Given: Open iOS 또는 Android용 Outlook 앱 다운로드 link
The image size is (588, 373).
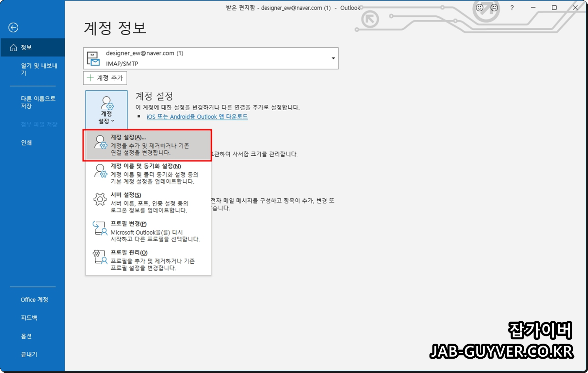Looking at the screenshot, I should (197, 117).
